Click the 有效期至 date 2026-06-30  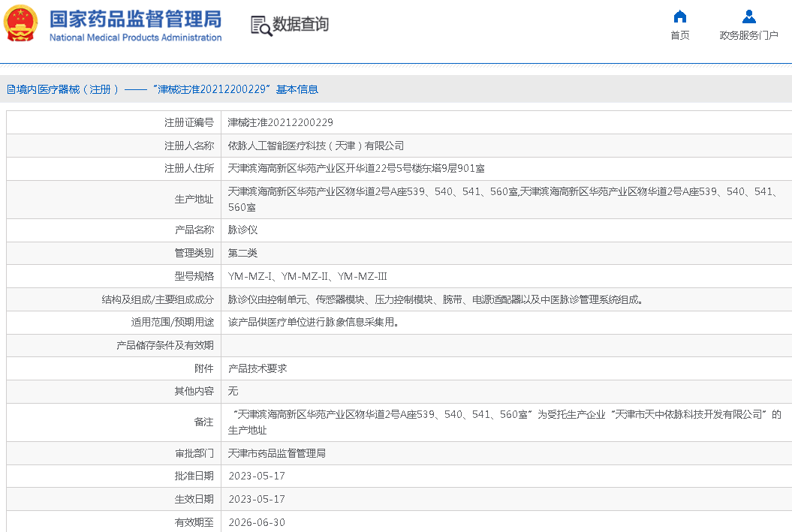tap(257, 522)
